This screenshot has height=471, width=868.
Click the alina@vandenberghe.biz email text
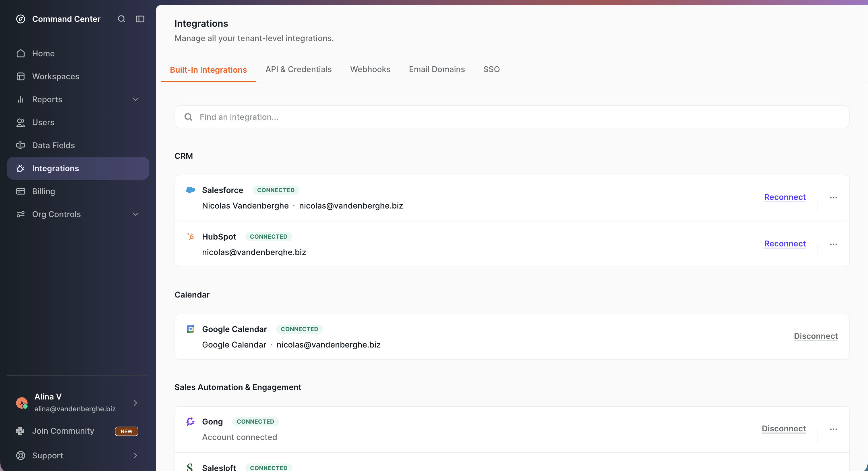click(75, 409)
